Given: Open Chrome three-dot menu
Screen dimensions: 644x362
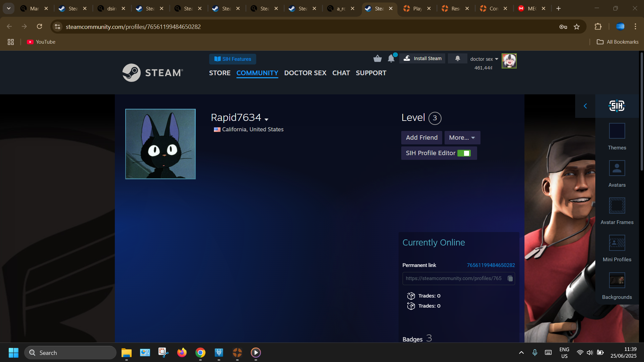Looking at the screenshot, I should pyautogui.click(x=635, y=27).
